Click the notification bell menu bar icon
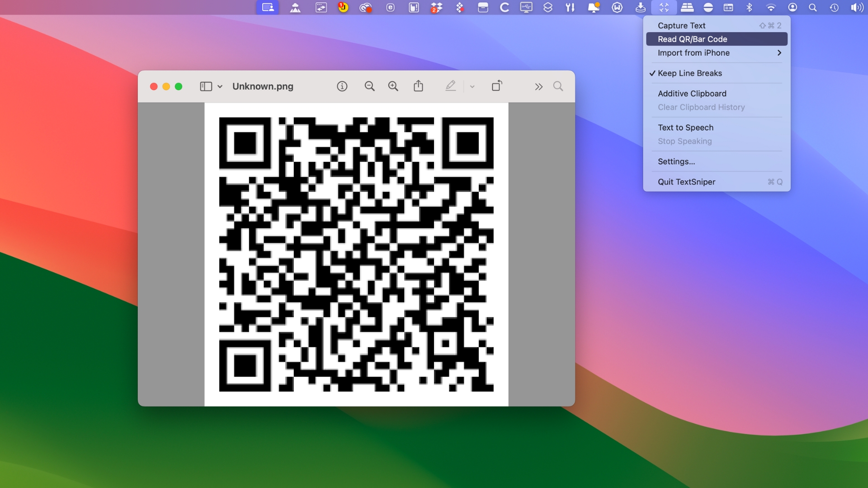This screenshot has height=488, width=868. click(x=594, y=7)
